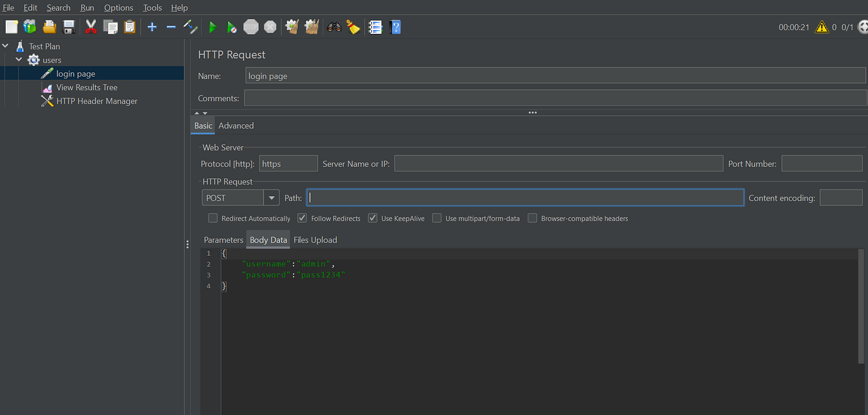
Task: Open JMeter Help using the question mark icon
Action: tap(394, 26)
